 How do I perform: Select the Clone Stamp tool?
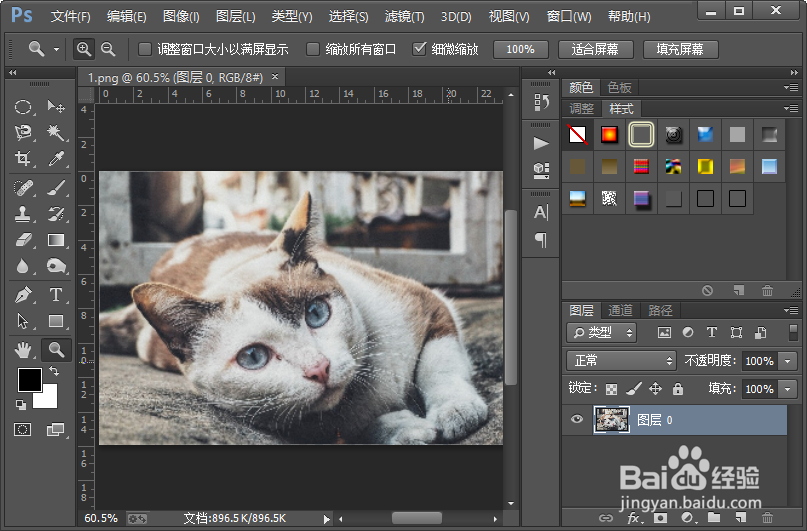tap(23, 214)
